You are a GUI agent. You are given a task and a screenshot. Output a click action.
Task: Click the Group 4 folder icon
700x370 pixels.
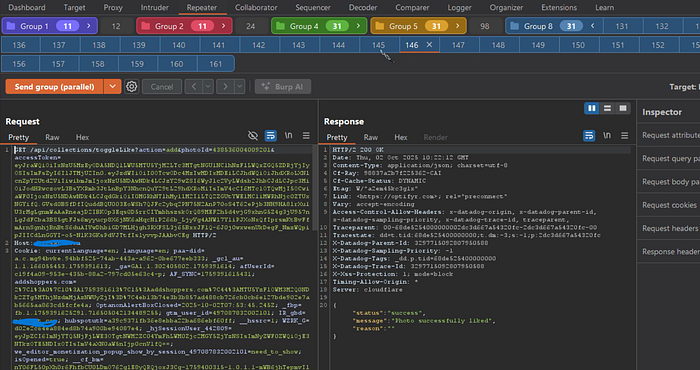click(280, 26)
